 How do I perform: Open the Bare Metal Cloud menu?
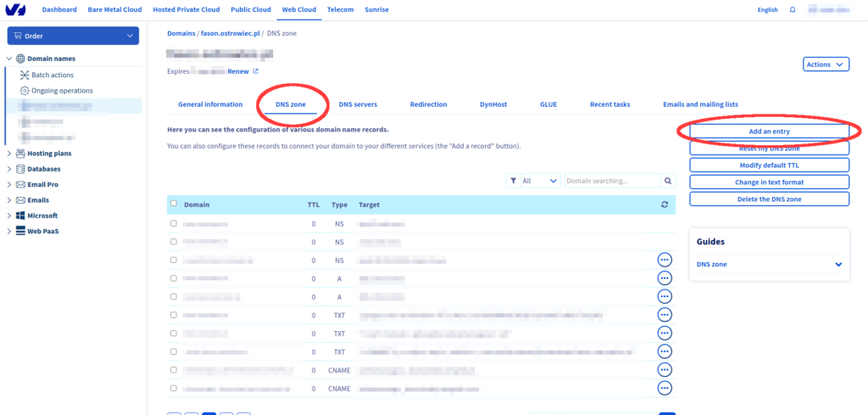pos(115,10)
